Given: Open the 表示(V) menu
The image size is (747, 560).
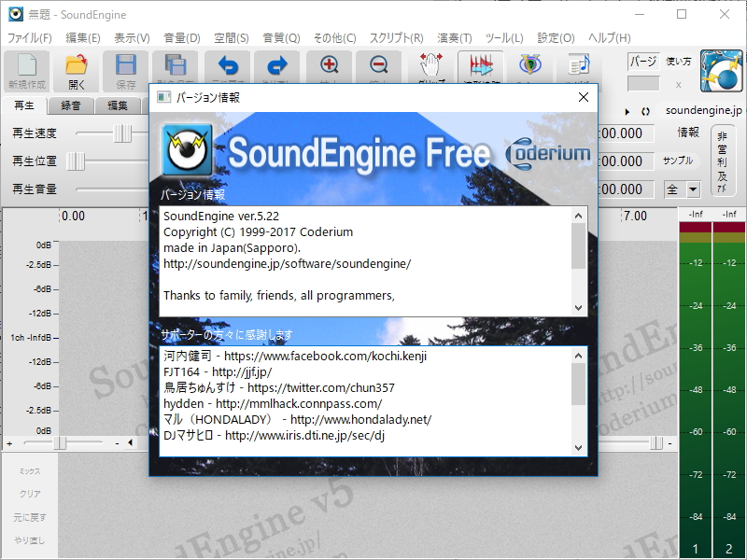Looking at the screenshot, I should click(x=132, y=38).
